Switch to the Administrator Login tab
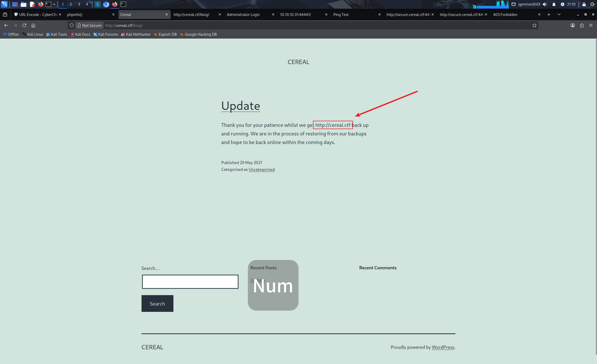Image resolution: width=597 pixels, height=364 pixels. (x=243, y=15)
